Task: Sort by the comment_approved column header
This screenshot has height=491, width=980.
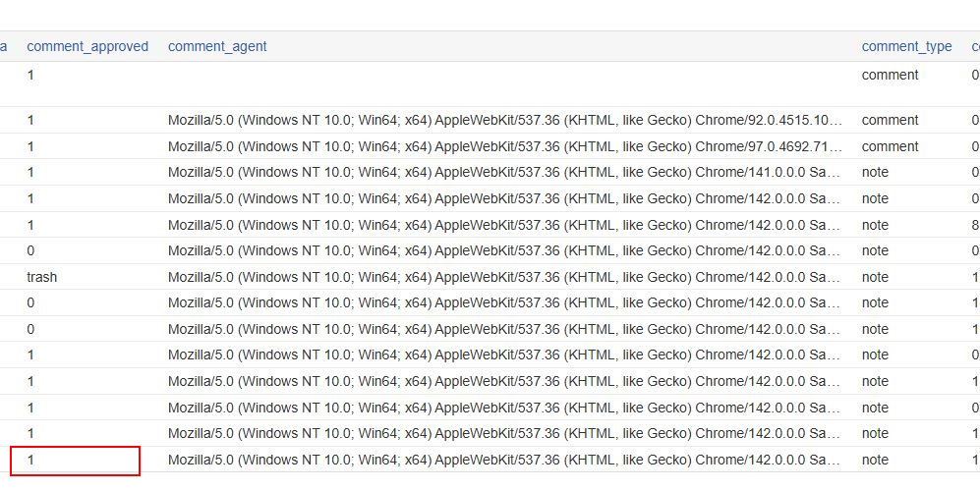Action: (x=87, y=46)
